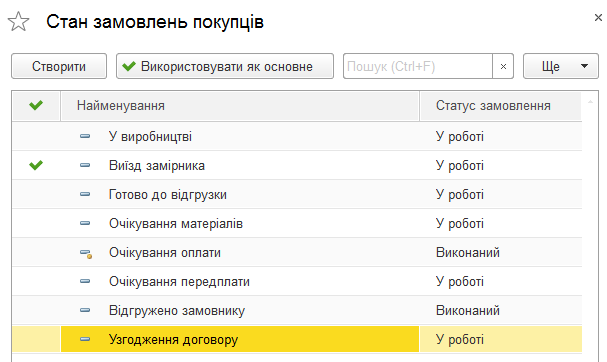Sort by the Статус замовлення column header
The width and height of the screenshot is (607, 362).
[501, 105]
